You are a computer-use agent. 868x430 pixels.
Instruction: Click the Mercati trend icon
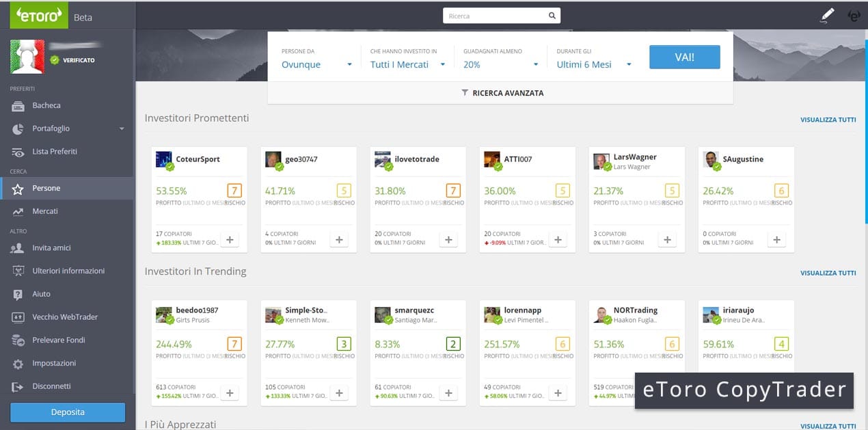[18, 211]
